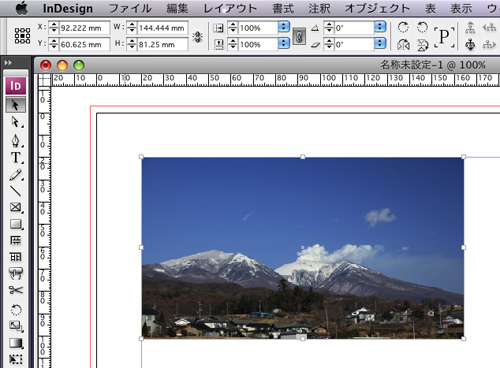Click the H value stepper arrows
Screen dimensions: 500x368
[x=132, y=44]
